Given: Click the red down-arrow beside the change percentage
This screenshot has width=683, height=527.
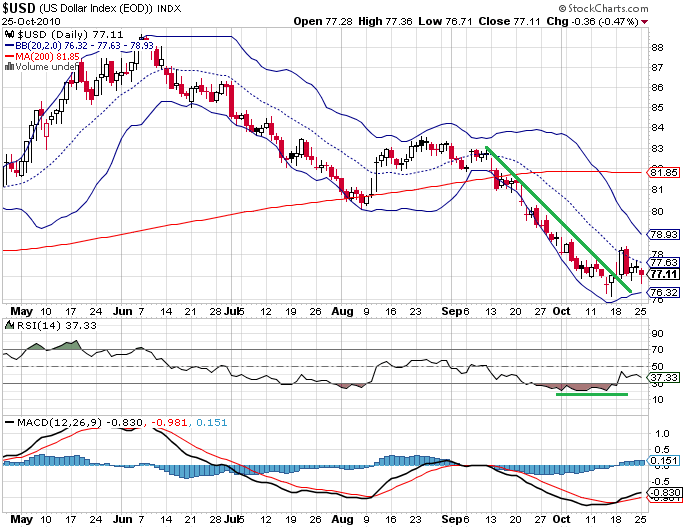Looking at the screenshot, I should (672, 20).
